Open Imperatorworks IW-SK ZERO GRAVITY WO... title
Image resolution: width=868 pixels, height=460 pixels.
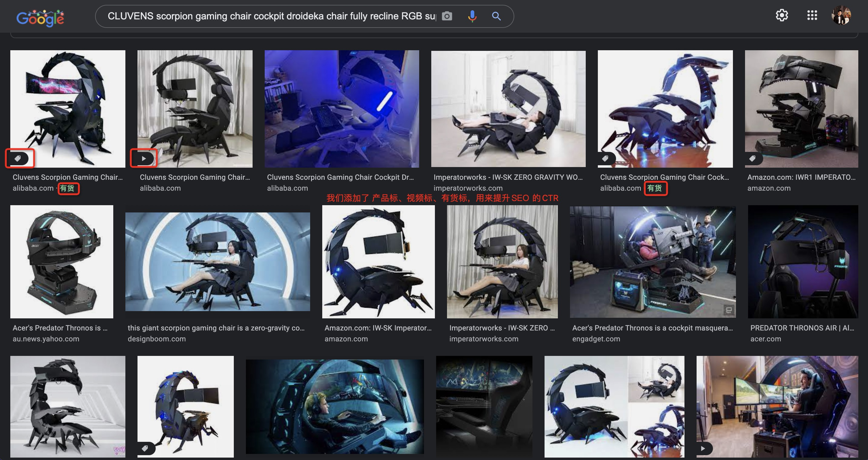[508, 177]
